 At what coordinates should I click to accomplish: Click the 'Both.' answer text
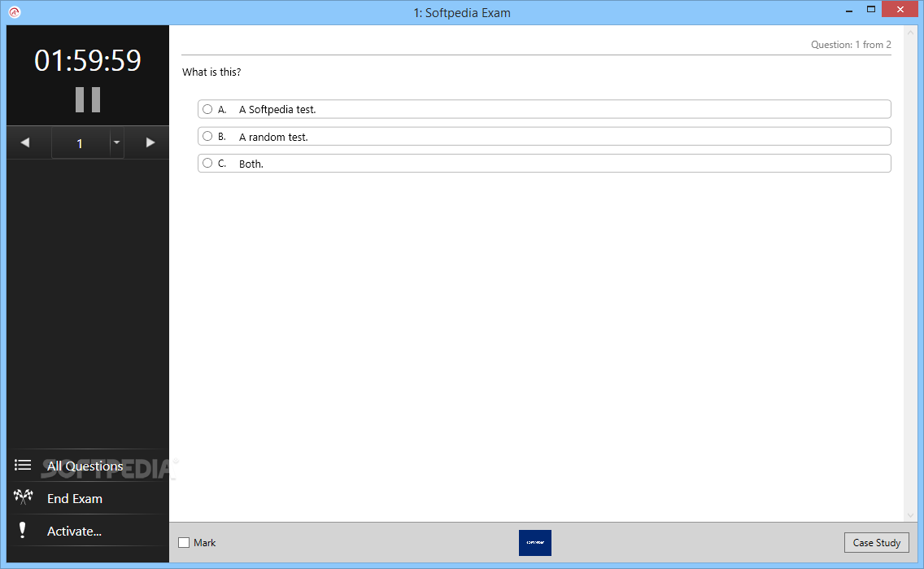(251, 164)
